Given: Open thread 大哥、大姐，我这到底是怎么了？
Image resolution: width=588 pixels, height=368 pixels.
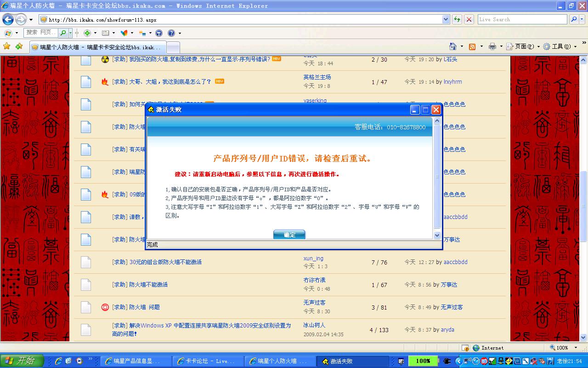Looking at the screenshot, I should point(170,82).
